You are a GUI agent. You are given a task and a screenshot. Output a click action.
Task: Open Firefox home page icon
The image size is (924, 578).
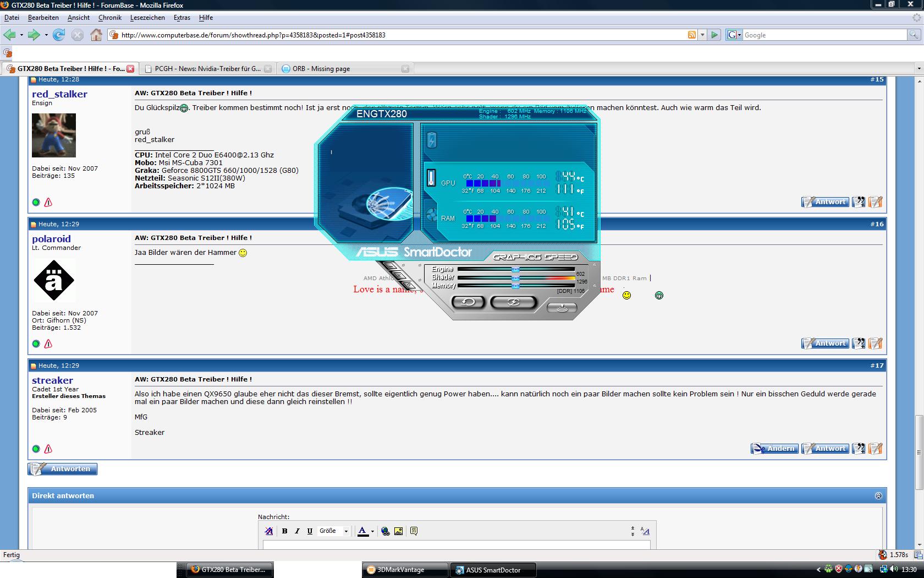point(96,35)
